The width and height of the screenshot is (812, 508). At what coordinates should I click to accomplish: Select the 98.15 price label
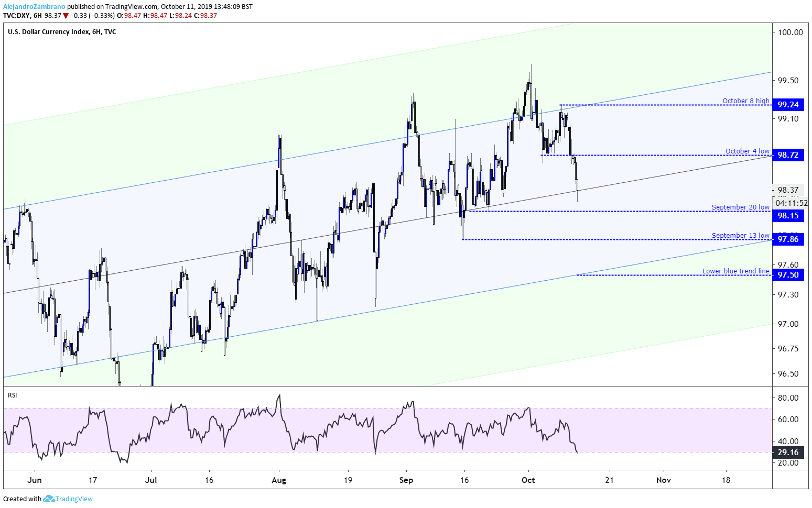[x=788, y=216]
